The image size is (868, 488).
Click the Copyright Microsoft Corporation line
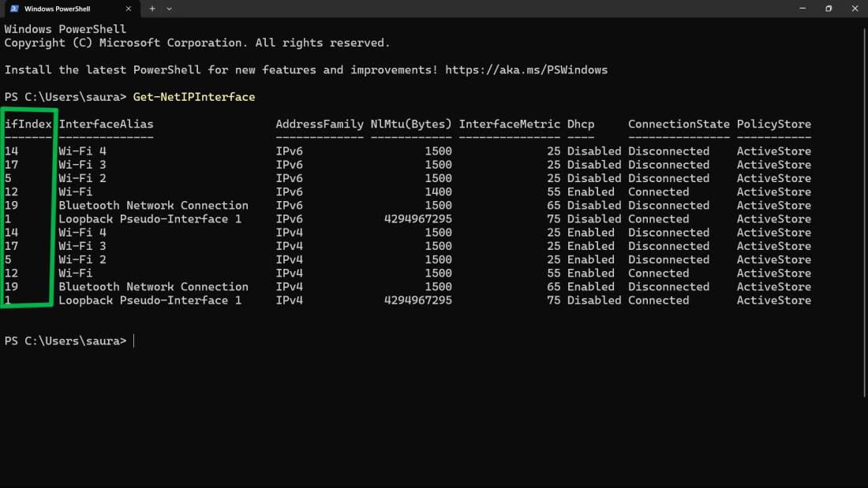coord(197,43)
